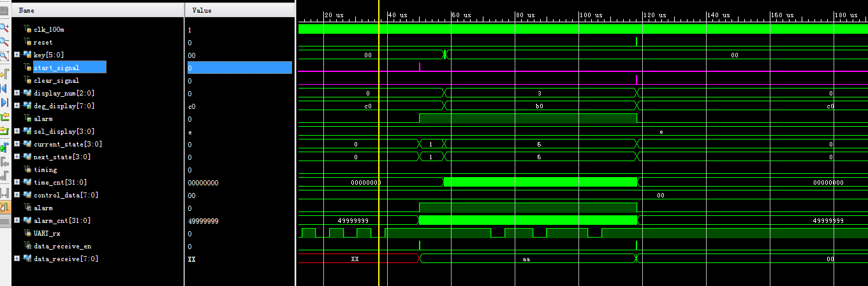Expand the display_num[2:0] bus
The height and width of the screenshot is (286, 868).
click(x=17, y=93)
